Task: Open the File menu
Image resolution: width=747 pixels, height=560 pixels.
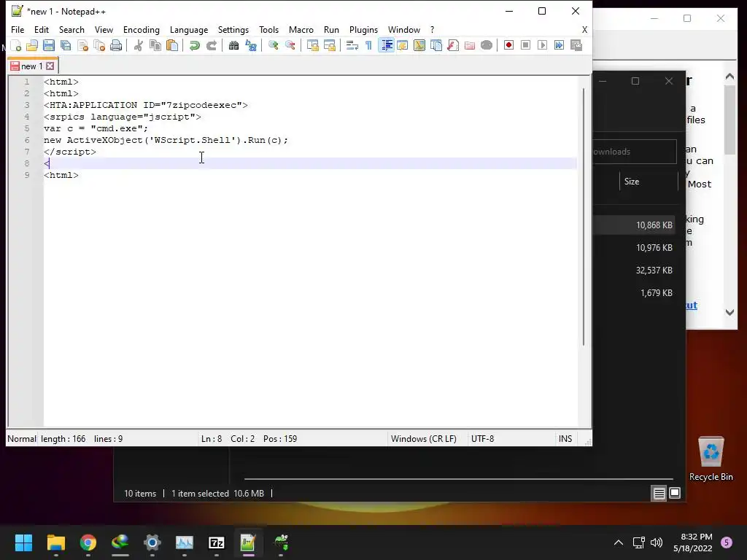Action: [18, 29]
